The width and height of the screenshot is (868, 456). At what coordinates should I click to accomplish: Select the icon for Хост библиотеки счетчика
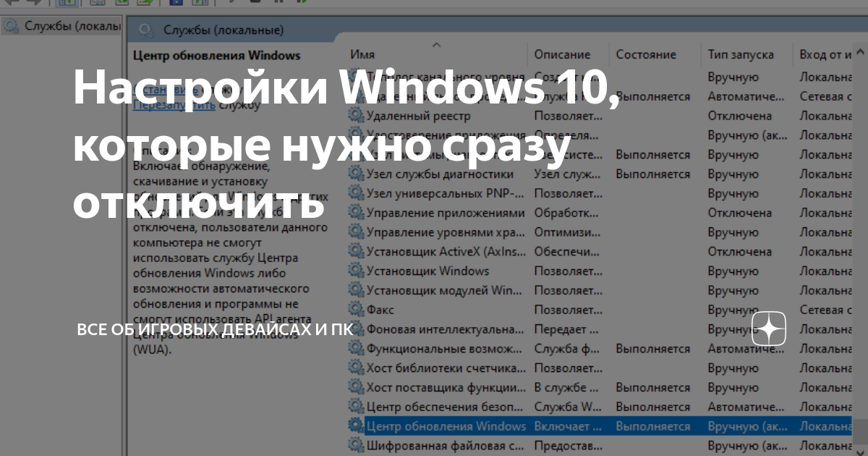click(x=356, y=368)
